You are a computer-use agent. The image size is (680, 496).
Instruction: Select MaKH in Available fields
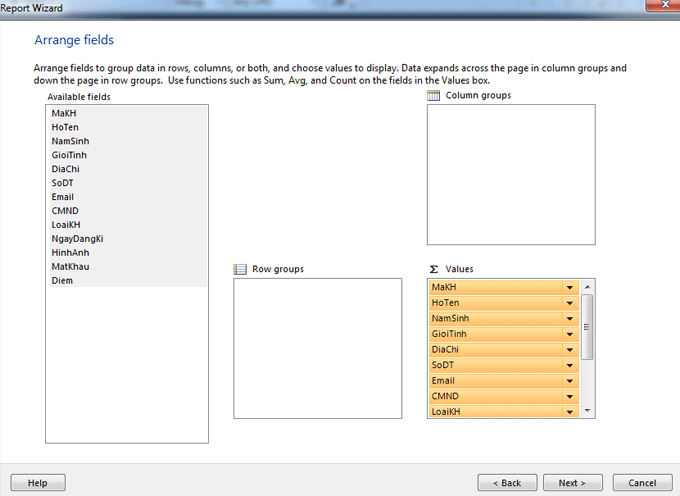128,113
